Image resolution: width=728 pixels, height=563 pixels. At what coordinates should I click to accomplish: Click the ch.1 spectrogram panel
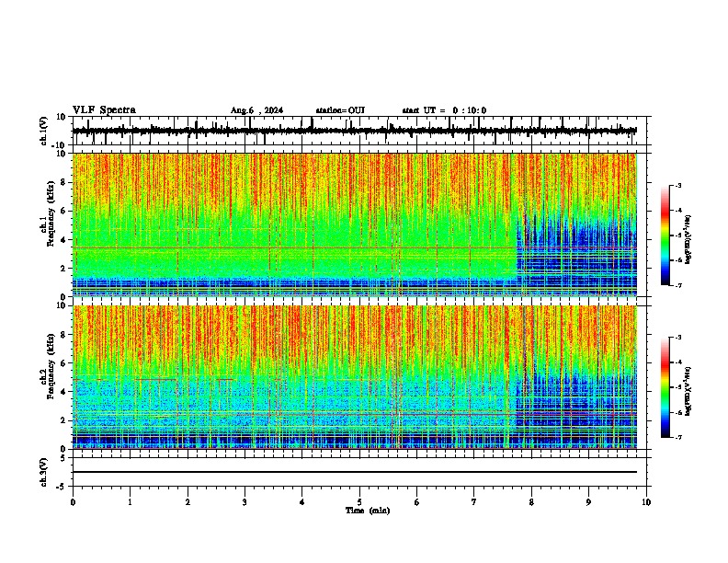(355, 224)
